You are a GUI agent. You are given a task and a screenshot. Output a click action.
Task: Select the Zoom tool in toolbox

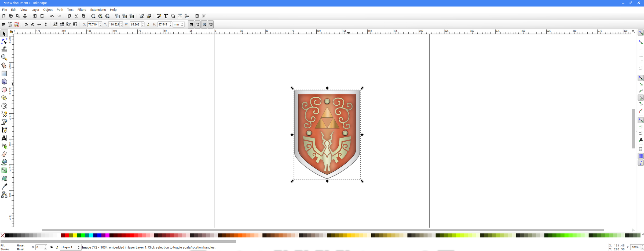(x=4, y=58)
